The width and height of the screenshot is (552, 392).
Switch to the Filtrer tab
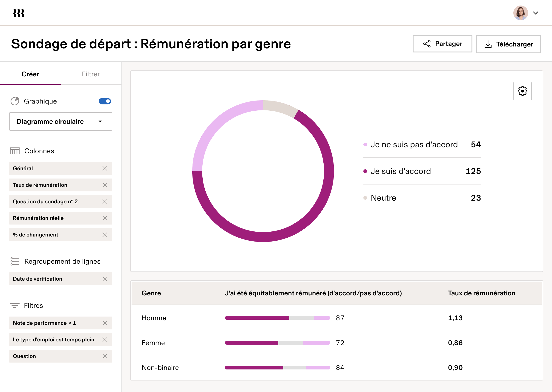click(91, 74)
